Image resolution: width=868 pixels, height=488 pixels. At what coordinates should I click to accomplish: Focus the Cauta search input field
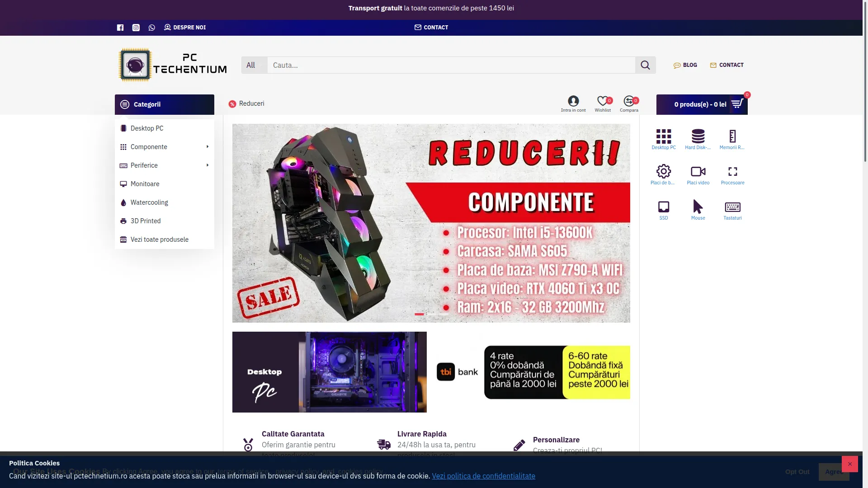click(x=451, y=65)
